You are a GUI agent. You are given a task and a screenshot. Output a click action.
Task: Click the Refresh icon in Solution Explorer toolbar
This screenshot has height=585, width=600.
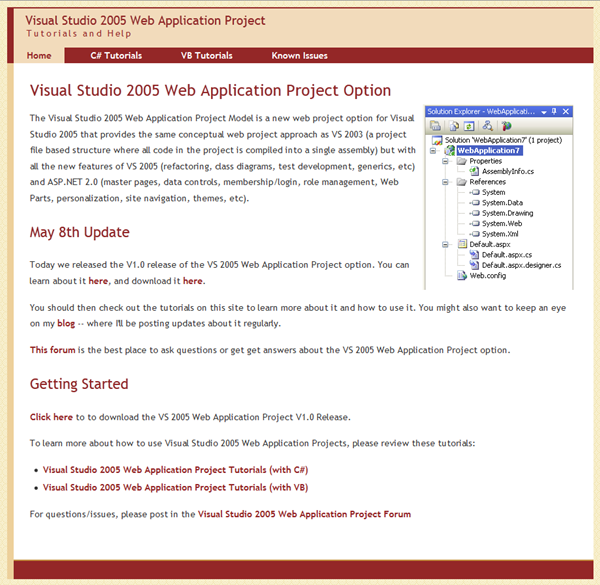469,126
